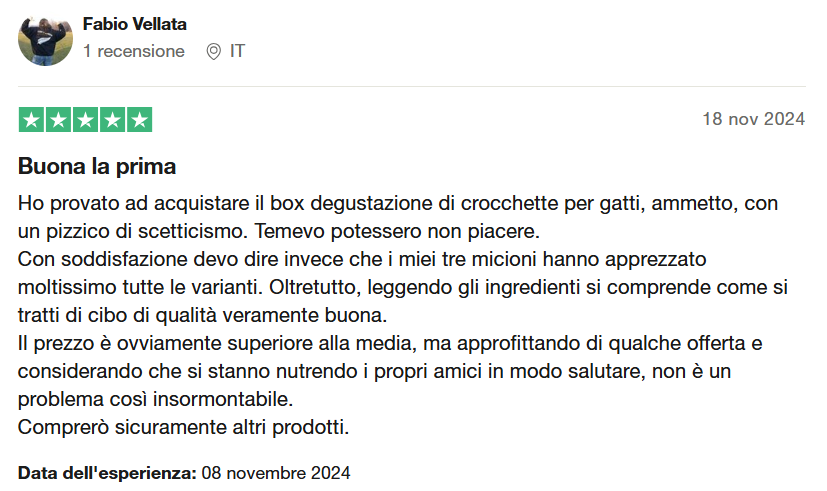Open the review title 'Buona la prima'
Viewport: 827px width, 491px height.
click(97, 166)
